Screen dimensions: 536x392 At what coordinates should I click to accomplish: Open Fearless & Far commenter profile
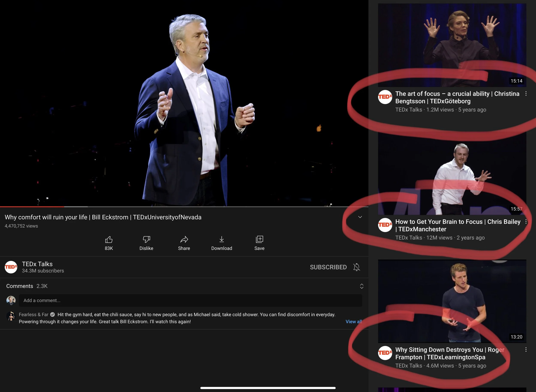11,316
